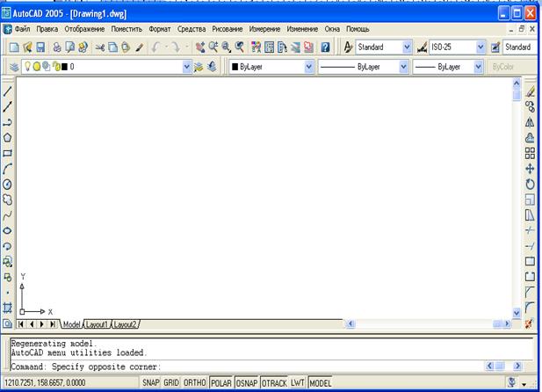Select the Circle tool
Screen dimensions: 542x392
[x=7, y=184]
